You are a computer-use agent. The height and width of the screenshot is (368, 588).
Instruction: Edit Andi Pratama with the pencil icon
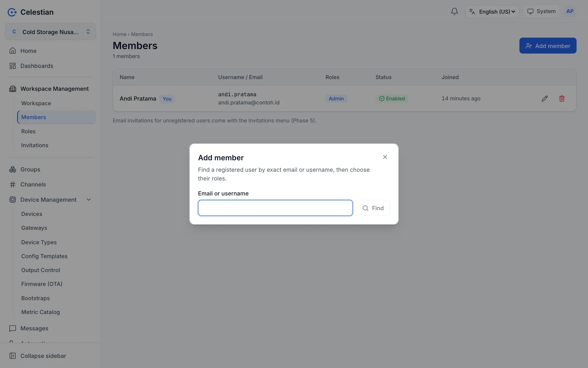(544, 98)
